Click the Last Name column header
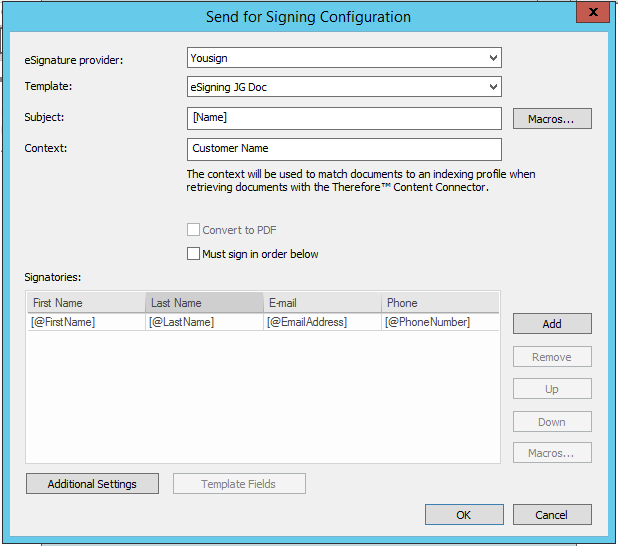Viewport: 618px width, 546px height. 203,303
